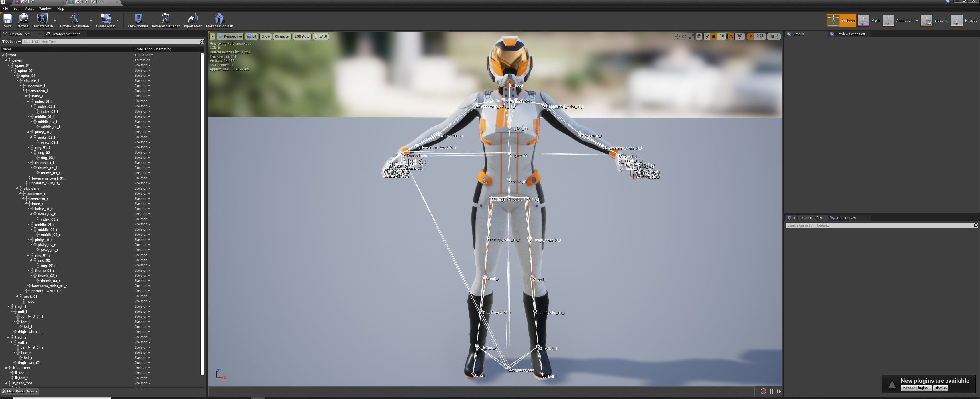Open the Retarget Manager toolbar icon

point(165,19)
